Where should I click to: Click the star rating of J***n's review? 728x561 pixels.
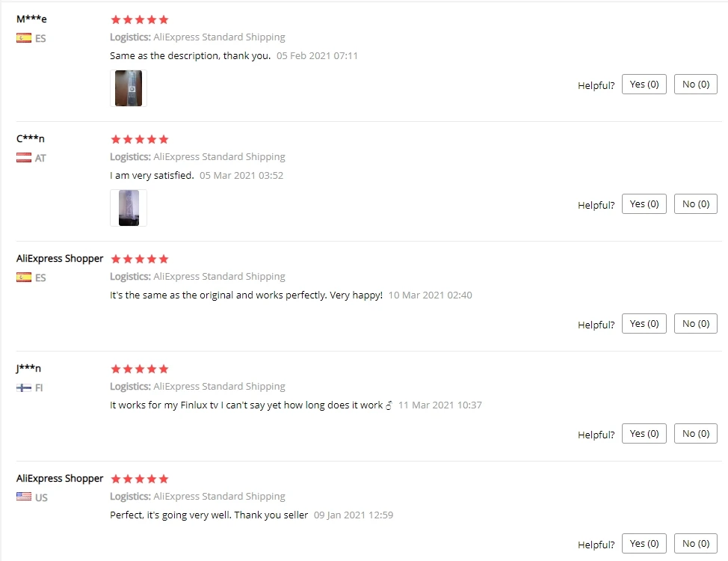139,369
